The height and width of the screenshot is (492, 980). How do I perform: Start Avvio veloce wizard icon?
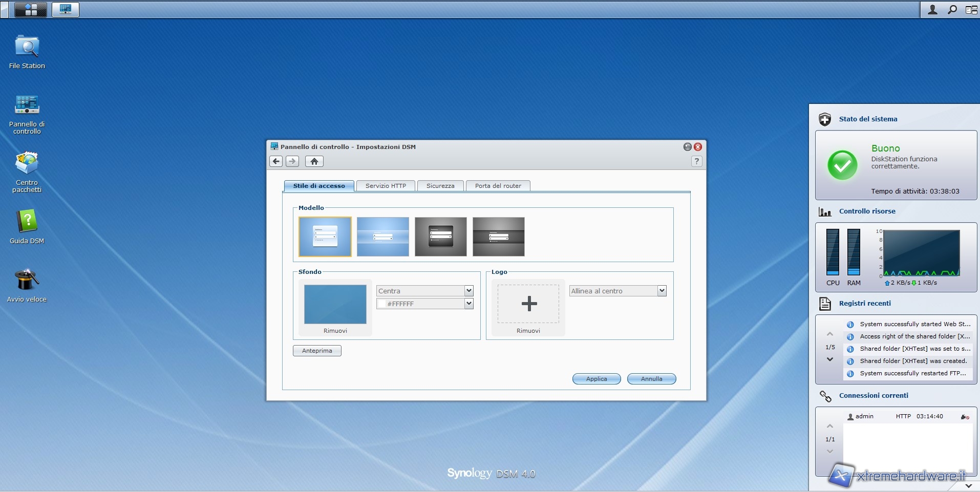pyautogui.click(x=27, y=281)
